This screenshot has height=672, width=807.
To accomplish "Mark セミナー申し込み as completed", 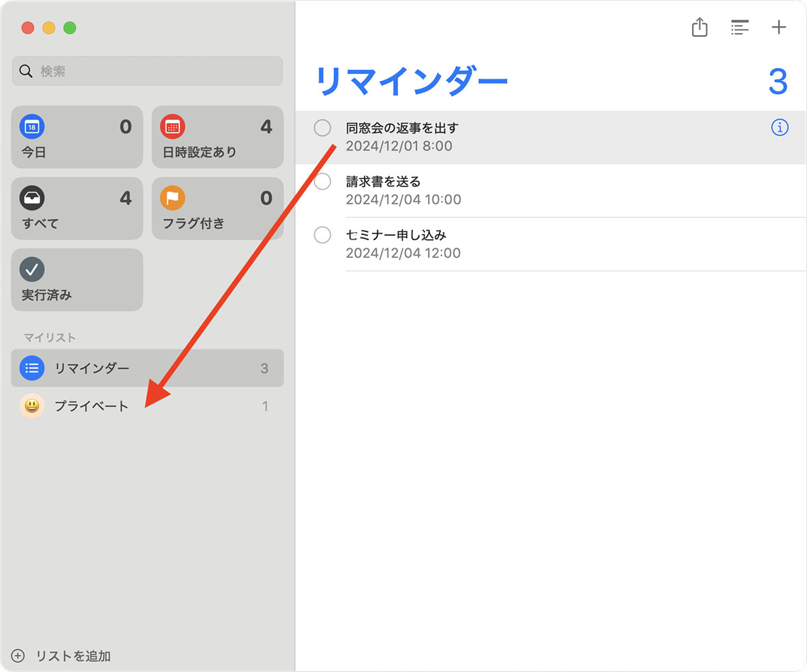I will tap(323, 235).
